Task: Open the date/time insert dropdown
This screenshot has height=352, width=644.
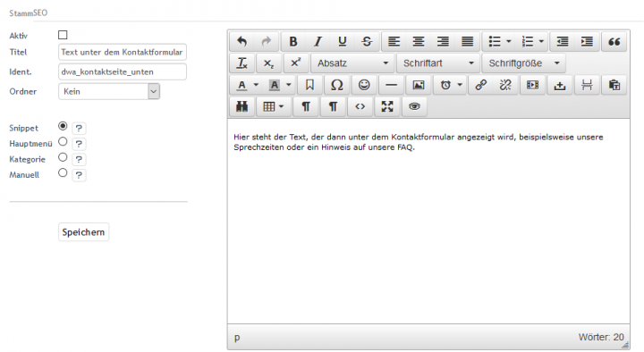Action: pos(450,85)
